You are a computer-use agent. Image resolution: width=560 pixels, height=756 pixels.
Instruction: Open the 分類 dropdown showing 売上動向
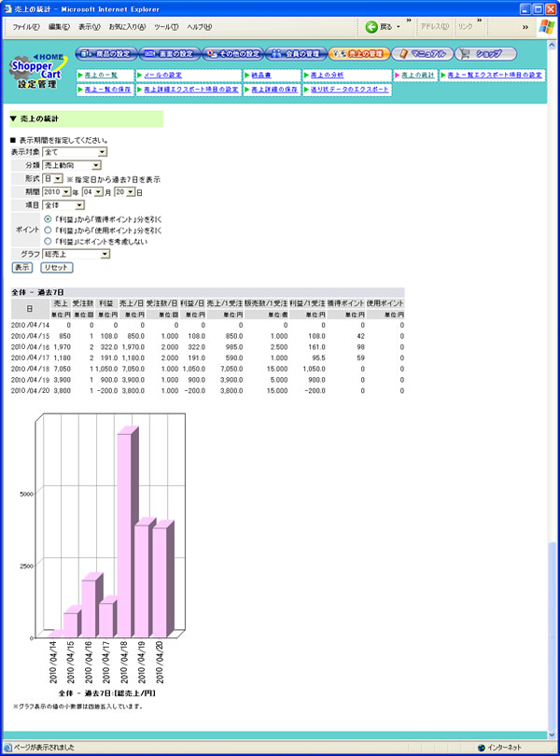pyautogui.click(x=71, y=165)
